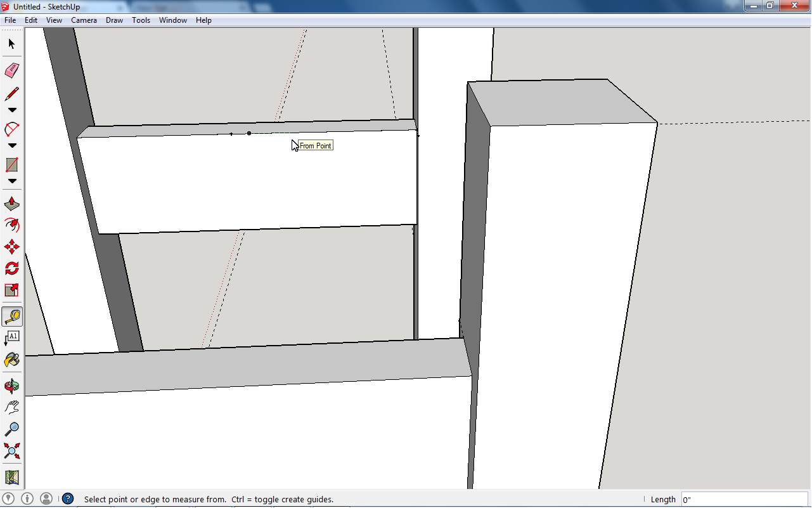Open the Paint Bucket tool
Viewport: 812px width, 508px height.
[11, 360]
